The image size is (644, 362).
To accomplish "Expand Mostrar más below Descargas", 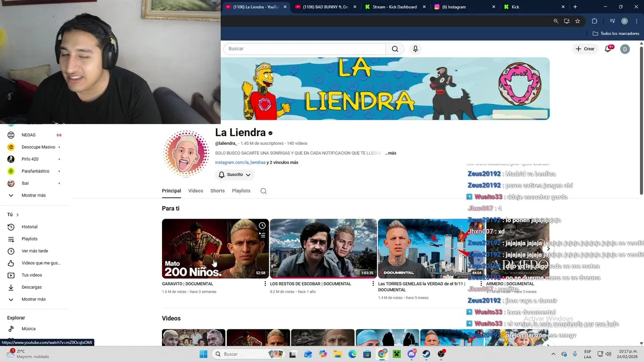I will pos(34,299).
